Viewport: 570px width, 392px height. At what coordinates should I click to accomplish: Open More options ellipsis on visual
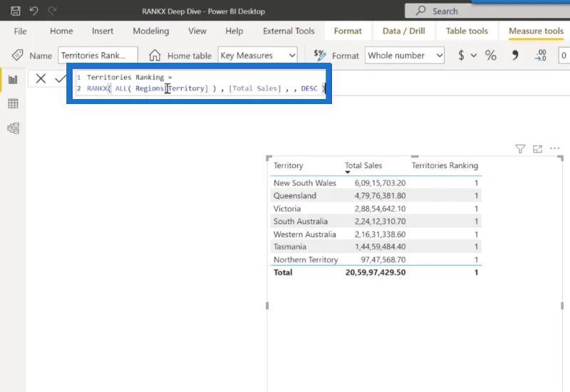click(x=555, y=148)
